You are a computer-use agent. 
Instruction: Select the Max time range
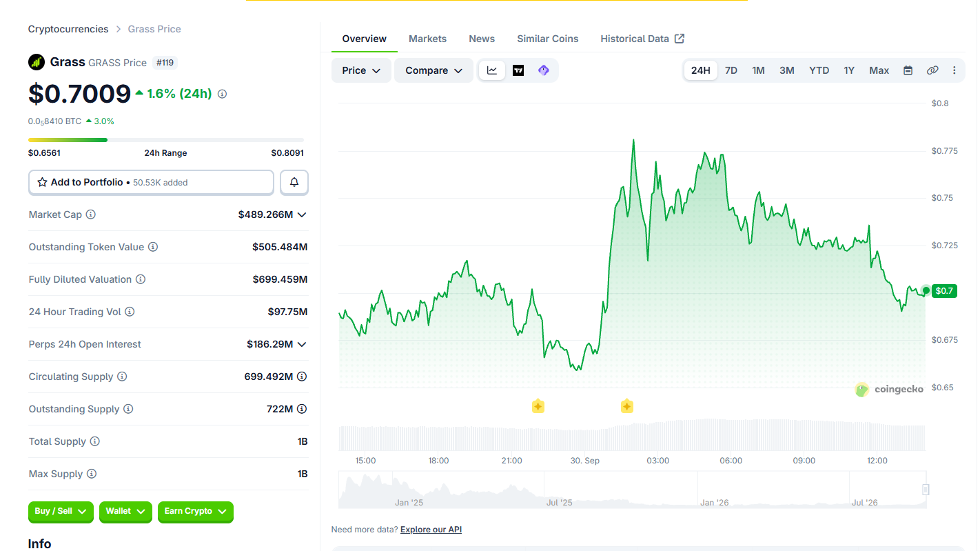pos(879,70)
